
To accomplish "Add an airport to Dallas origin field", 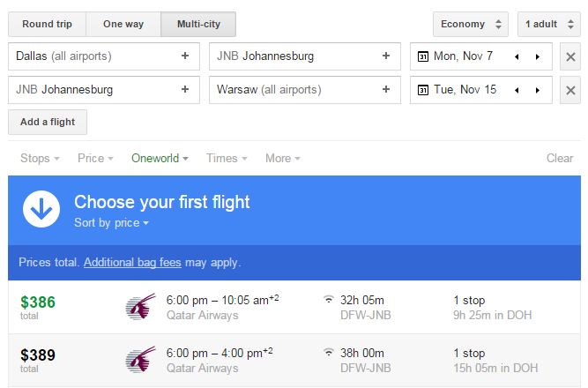I will pyautogui.click(x=185, y=56).
